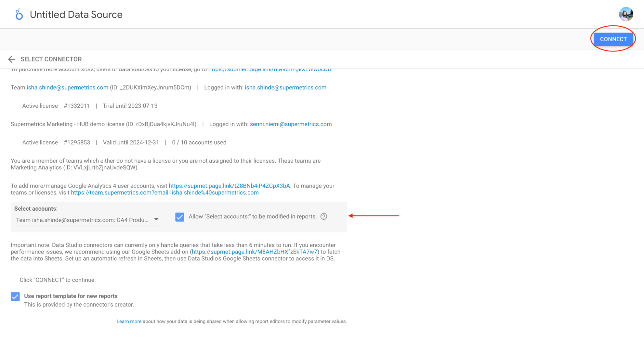Click the help question mark icon

[x=324, y=216]
